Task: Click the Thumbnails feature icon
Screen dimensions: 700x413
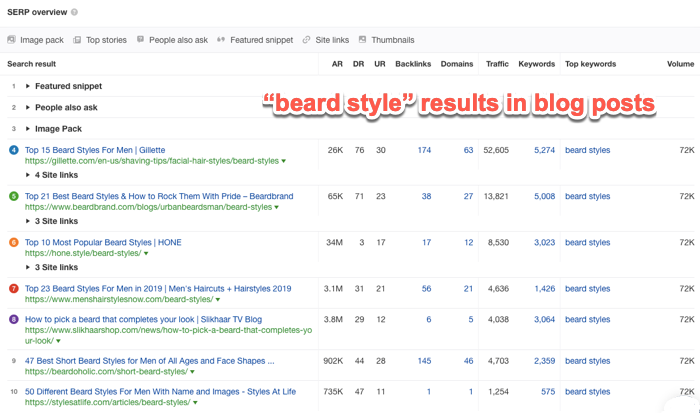Action: tap(362, 40)
